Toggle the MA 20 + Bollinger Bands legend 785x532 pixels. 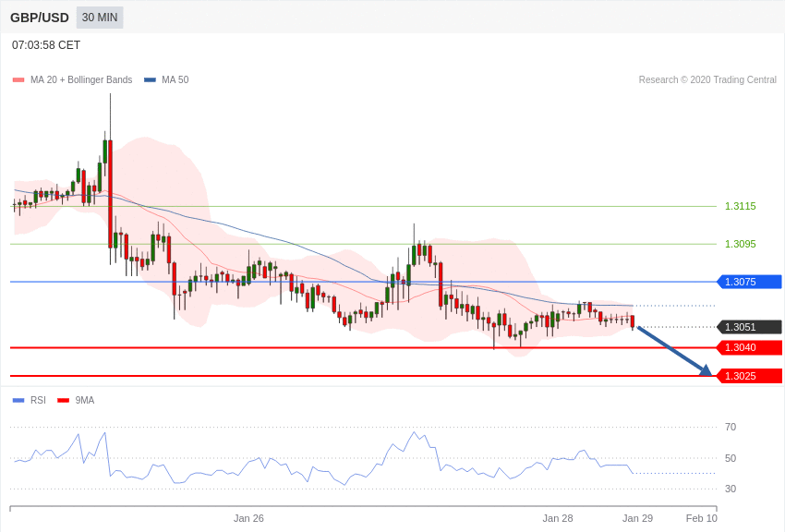(x=73, y=79)
